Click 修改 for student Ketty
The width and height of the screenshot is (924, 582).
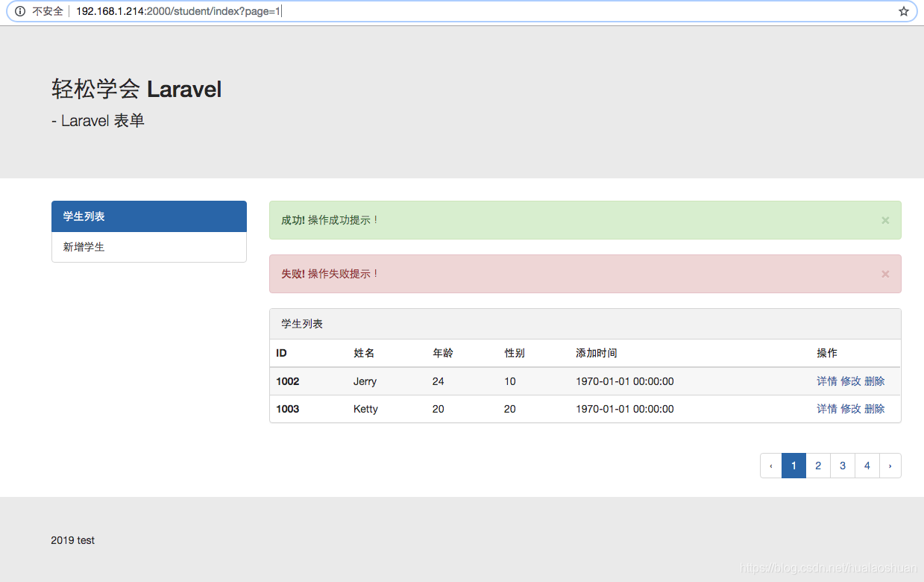click(x=851, y=409)
